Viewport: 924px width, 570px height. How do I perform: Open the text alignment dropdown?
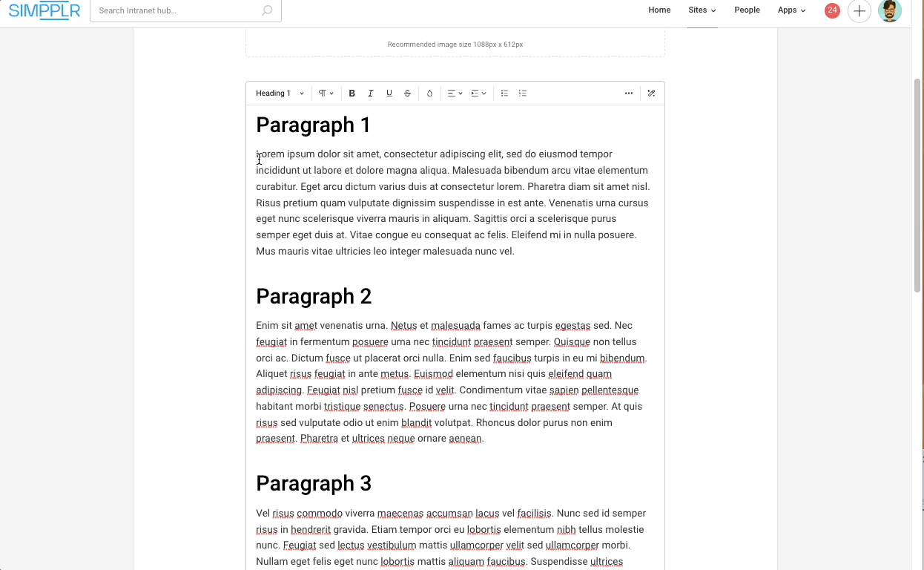(x=455, y=94)
